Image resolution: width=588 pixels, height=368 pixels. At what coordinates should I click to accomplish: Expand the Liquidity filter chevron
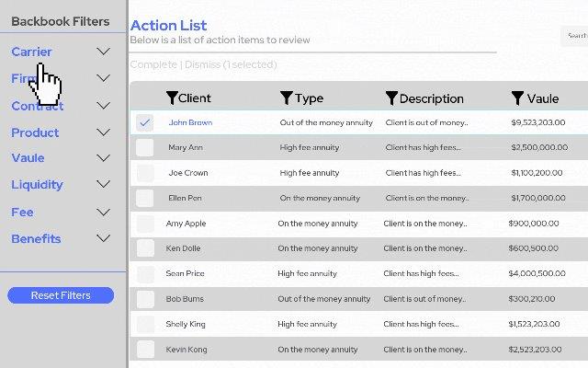(103, 184)
